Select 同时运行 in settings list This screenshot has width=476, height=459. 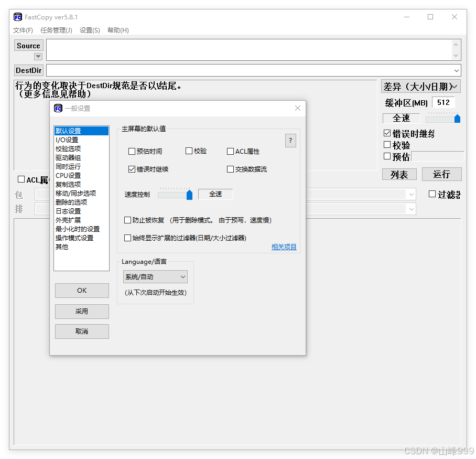[81, 166]
